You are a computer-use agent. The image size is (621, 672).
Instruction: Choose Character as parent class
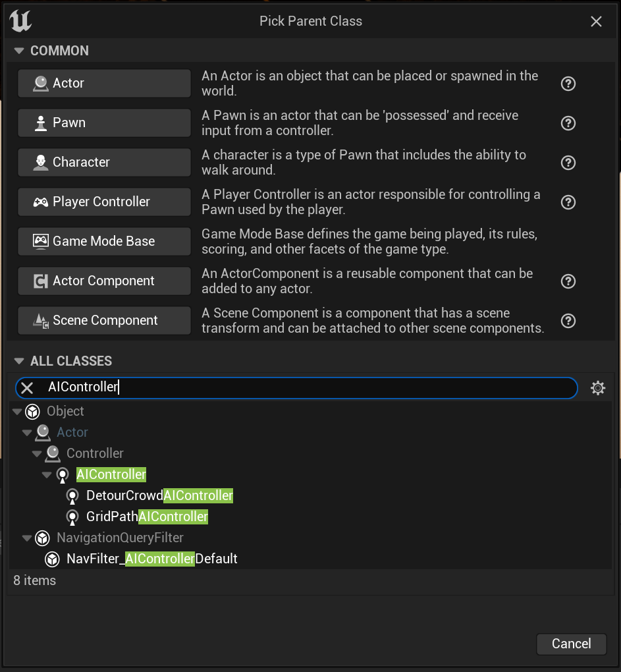(x=104, y=162)
